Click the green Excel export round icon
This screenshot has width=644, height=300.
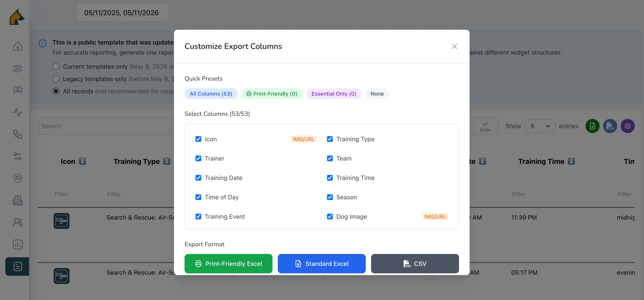592,126
